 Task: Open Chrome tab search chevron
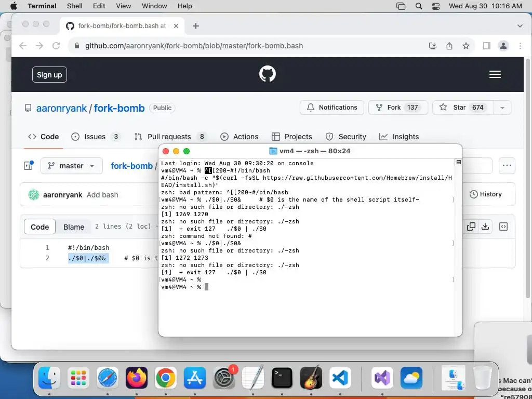point(520,26)
